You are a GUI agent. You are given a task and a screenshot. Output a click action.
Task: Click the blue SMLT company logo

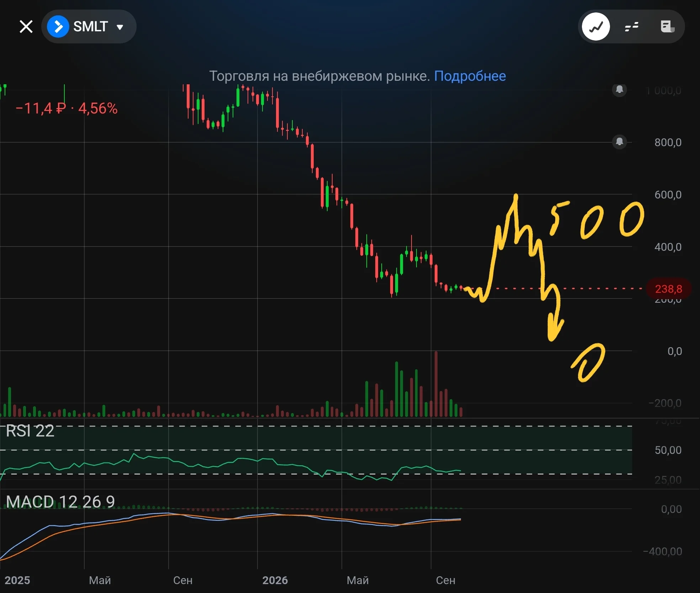[58, 27]
